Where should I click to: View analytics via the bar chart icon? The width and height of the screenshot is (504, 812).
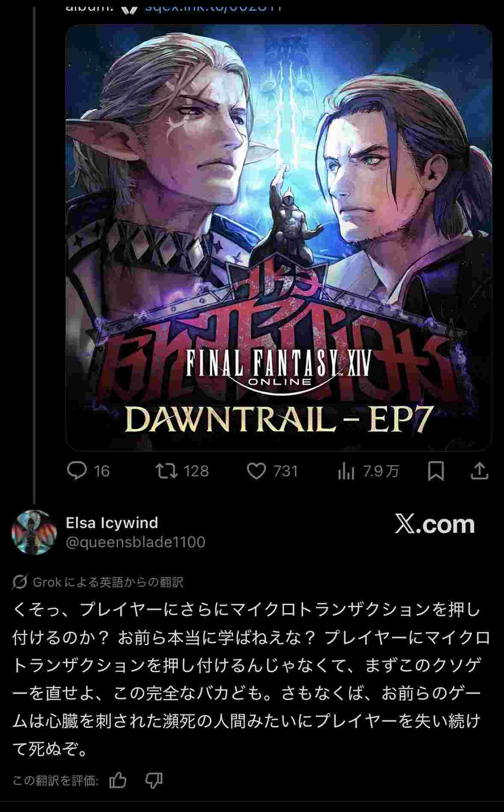click(x=346, y=471)
